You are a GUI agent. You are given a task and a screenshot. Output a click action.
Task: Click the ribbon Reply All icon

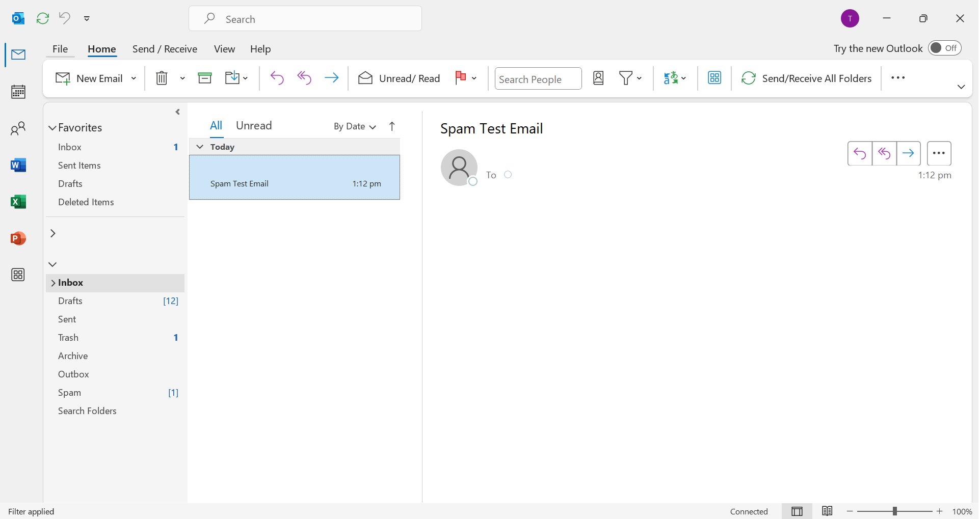pyautogui.click(x=304, y=78)
